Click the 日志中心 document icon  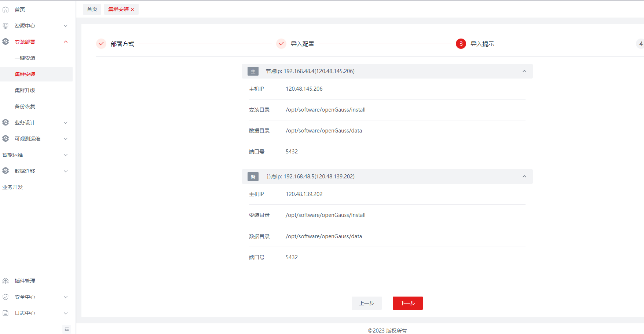pos(6,313)
